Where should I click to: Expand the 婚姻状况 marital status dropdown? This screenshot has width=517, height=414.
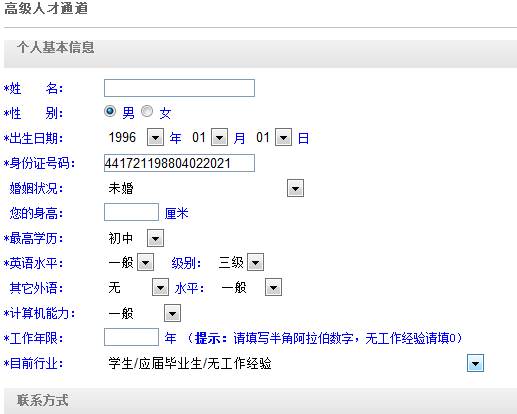pyautogui.click(x=295, y=188)
